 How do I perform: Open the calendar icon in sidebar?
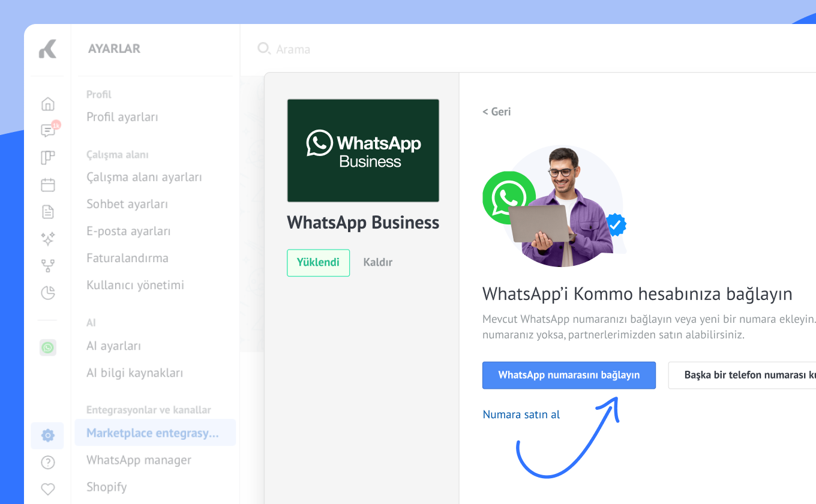[x=48, y=185]
